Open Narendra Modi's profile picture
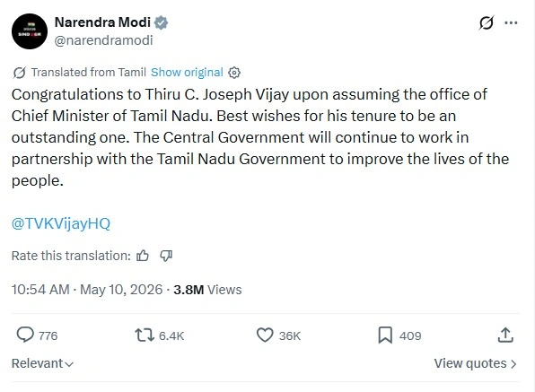Viewport: 535px width, 392px height. click(x=30, y=31)
